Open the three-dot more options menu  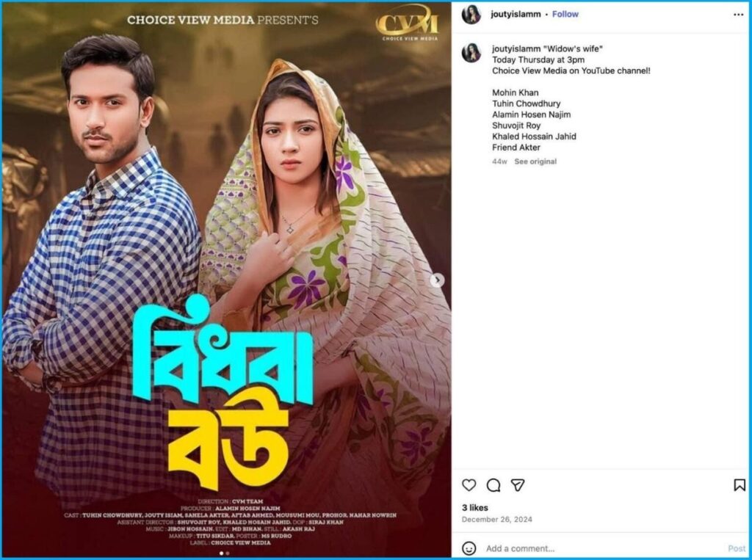pos(739,15)
